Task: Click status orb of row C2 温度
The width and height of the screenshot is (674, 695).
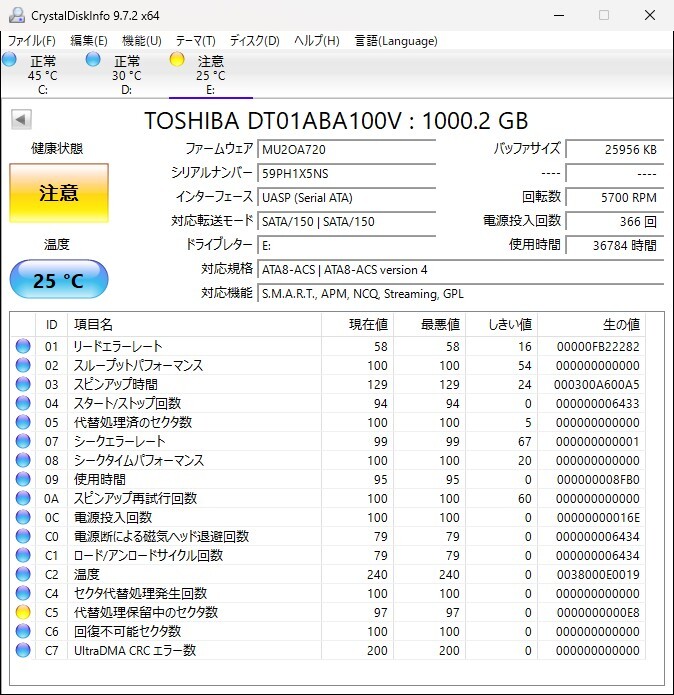Action: tap(23, 574)
